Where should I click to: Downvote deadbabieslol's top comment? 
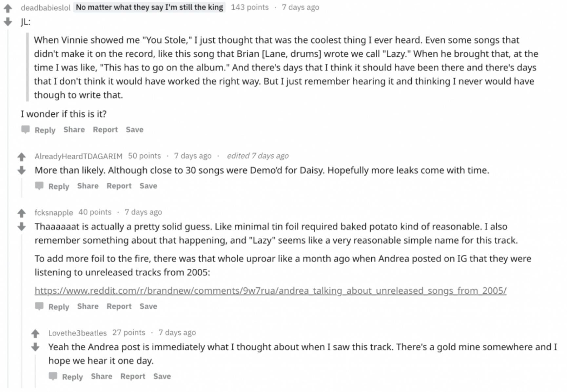(7, 22)
